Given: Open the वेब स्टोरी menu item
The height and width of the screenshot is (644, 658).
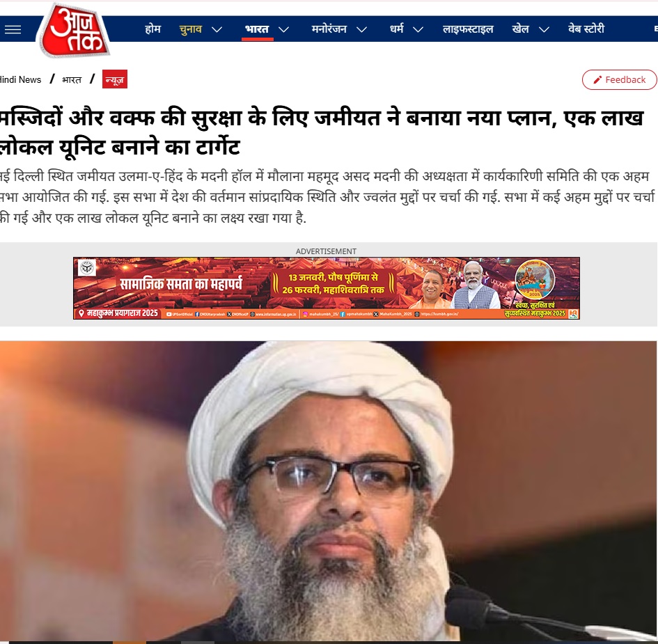Looking at the screenshot, I should (586, 29).
